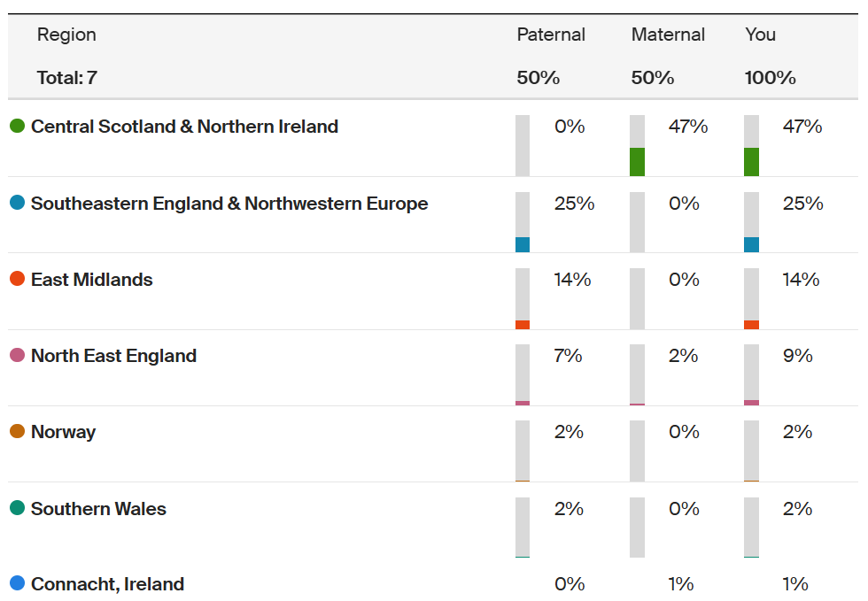Click the pink North East England dot

pos(17,356)
